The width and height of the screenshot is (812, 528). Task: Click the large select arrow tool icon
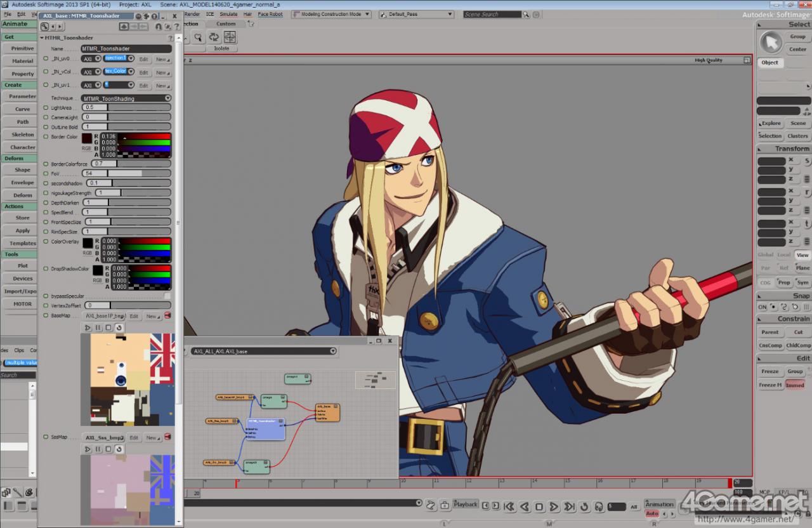pyautogui.click(x=771, y=43)
